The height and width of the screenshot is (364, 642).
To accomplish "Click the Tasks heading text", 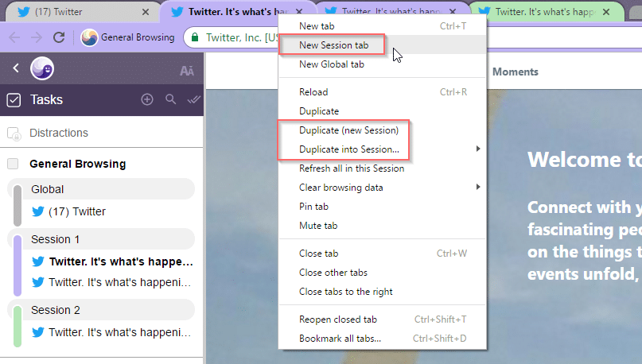I will point(46,100).
